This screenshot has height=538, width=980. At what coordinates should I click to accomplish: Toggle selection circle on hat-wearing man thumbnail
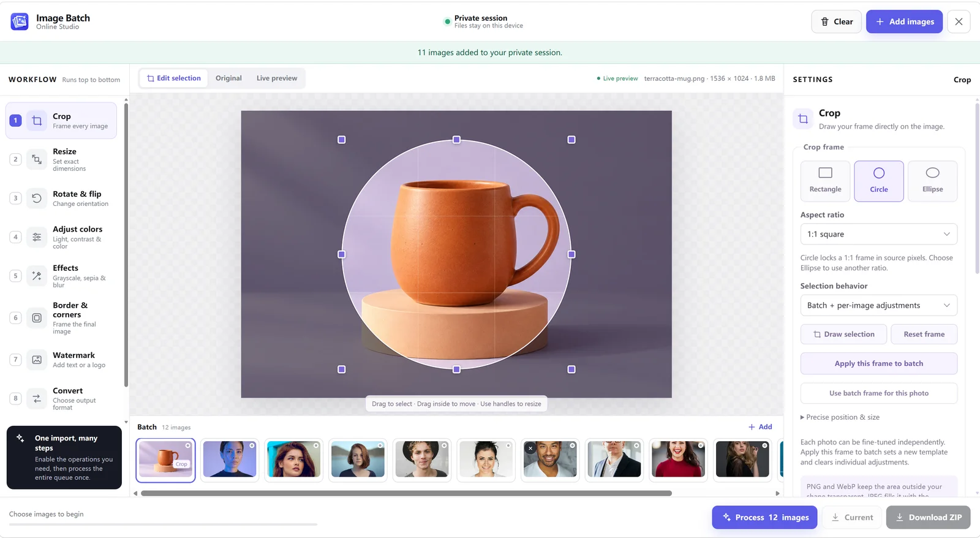point(445,445)
